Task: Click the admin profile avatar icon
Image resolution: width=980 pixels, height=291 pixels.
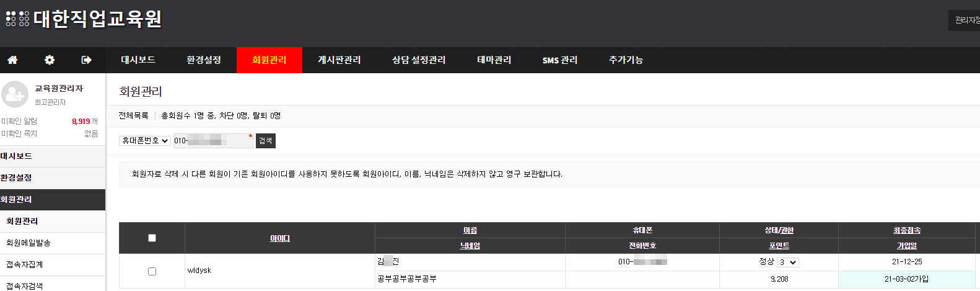Action: pos(15,95)
